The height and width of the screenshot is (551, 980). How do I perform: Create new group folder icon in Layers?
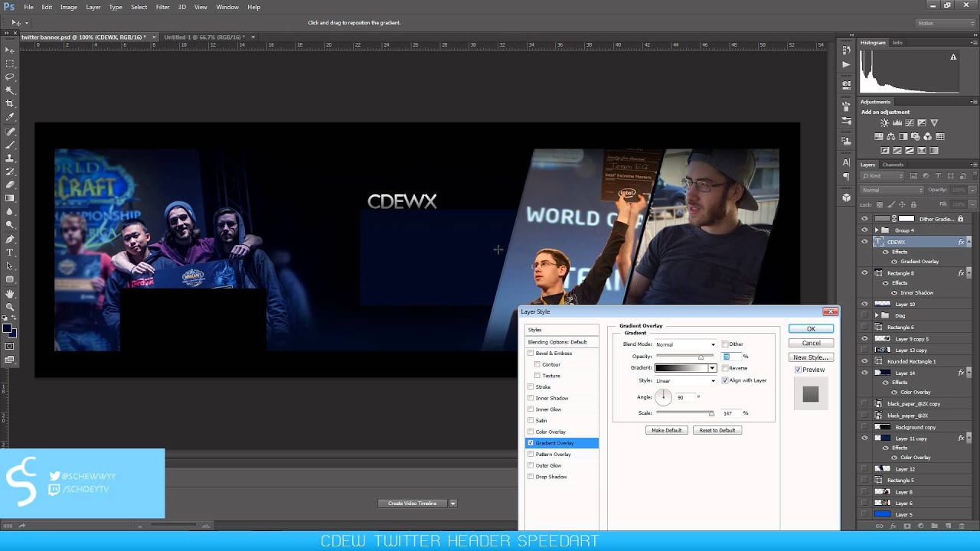933,527
